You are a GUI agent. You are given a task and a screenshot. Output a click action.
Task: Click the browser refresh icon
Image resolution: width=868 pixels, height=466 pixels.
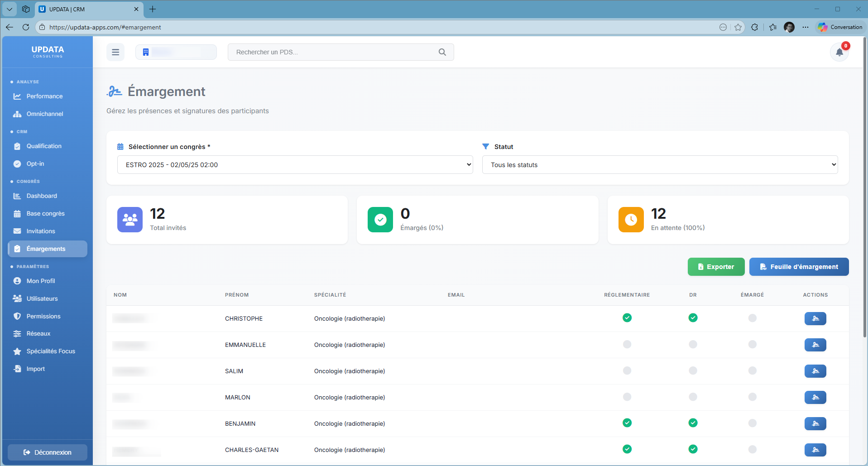tap(26, 27)
